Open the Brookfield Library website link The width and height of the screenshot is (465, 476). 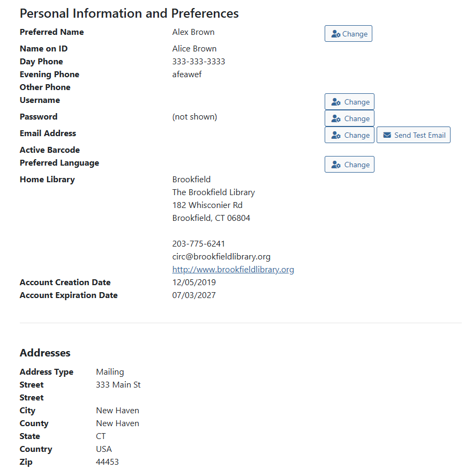233,269
